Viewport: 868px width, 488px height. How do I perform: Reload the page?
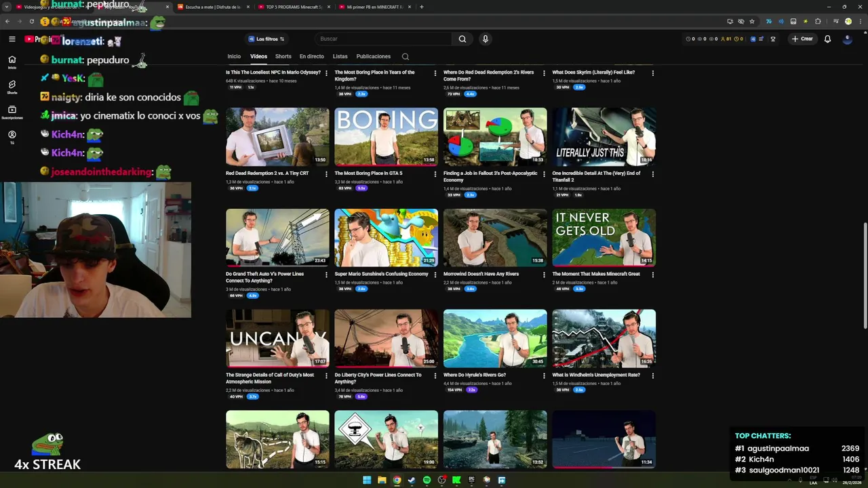pos(31,22)
